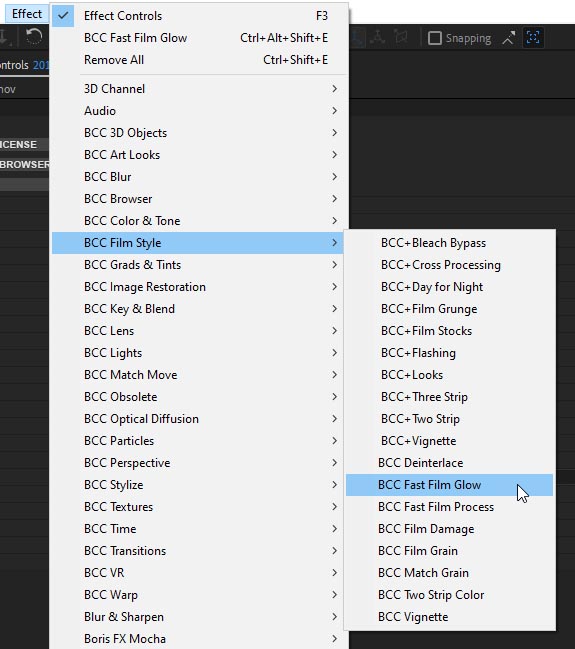Apply the BCC+Vignette effect

[x=450, y=440]
